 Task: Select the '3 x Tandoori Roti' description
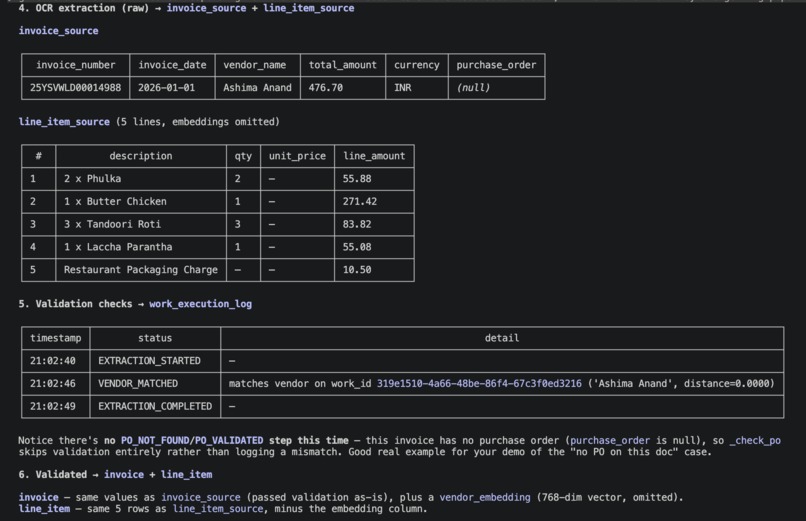click(112, 224)
